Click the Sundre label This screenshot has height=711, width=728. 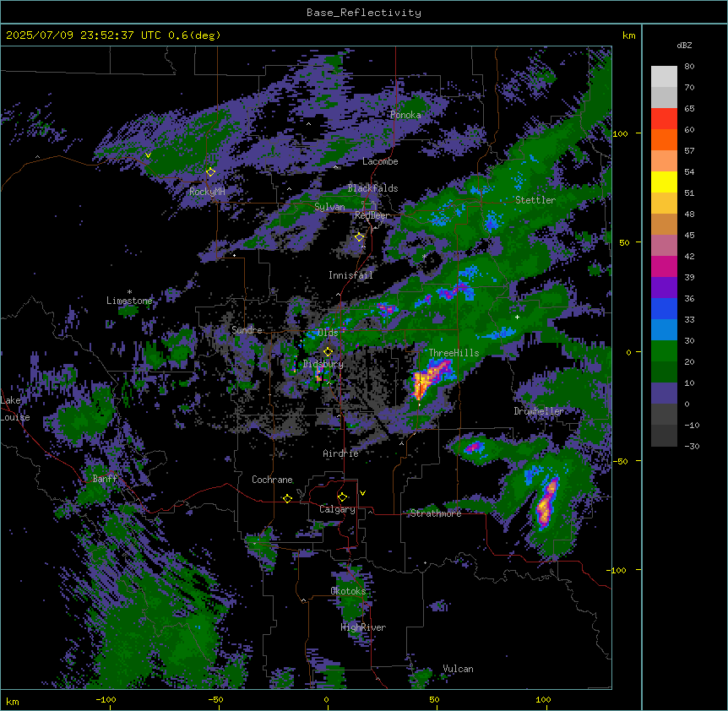[247, 330]
